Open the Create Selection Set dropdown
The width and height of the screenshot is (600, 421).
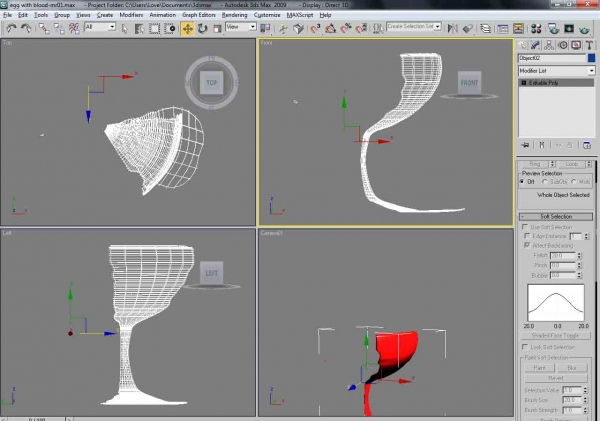[x=437, y=26]
